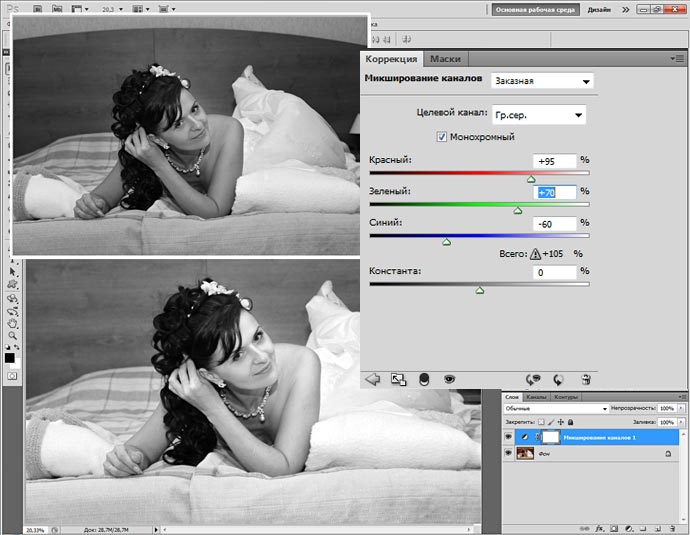The height and width of the screenshot is (535, 690).
Task: Click the back arrow in Correction panel
Action: tap(373, 379)
